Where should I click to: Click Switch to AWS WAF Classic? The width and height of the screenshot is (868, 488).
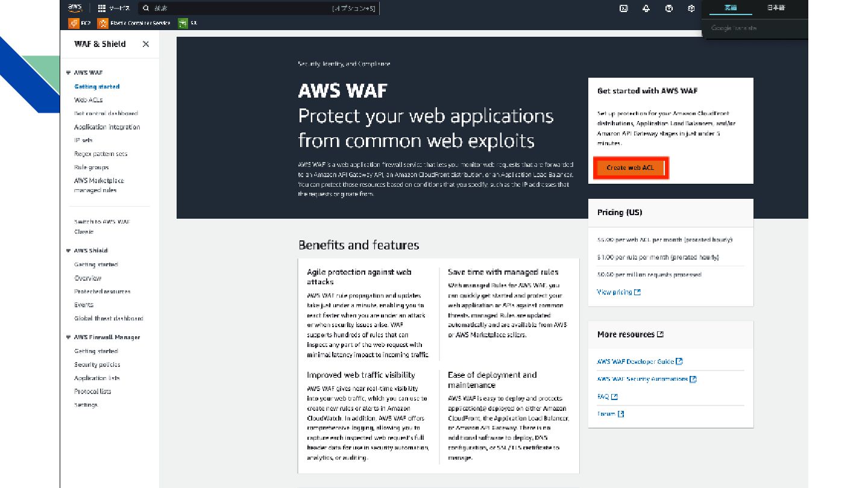(102, 227)
